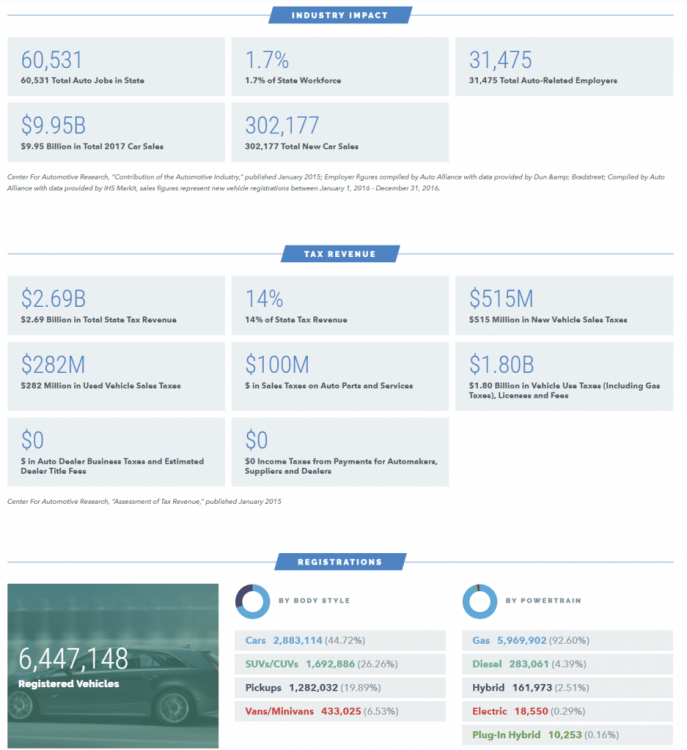
Task: Select the 1.7% of State Workforce card
Action: click(x=340, y=66)
